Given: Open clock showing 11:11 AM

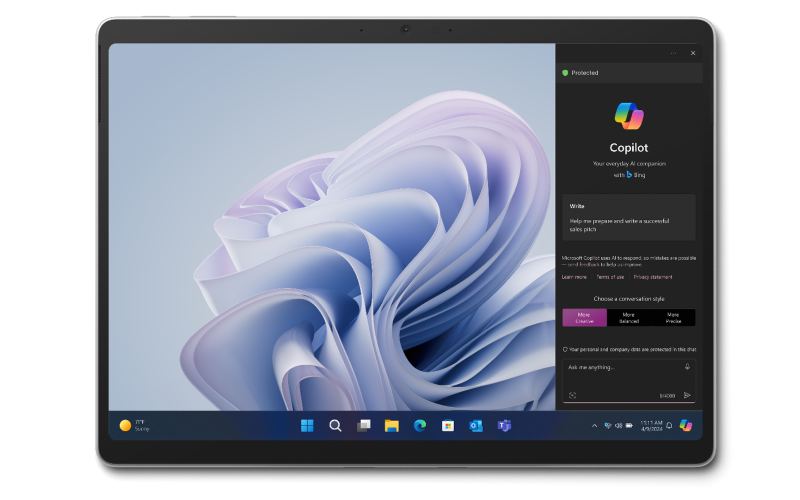Looking at the screenshot, I should click(652, 426).
